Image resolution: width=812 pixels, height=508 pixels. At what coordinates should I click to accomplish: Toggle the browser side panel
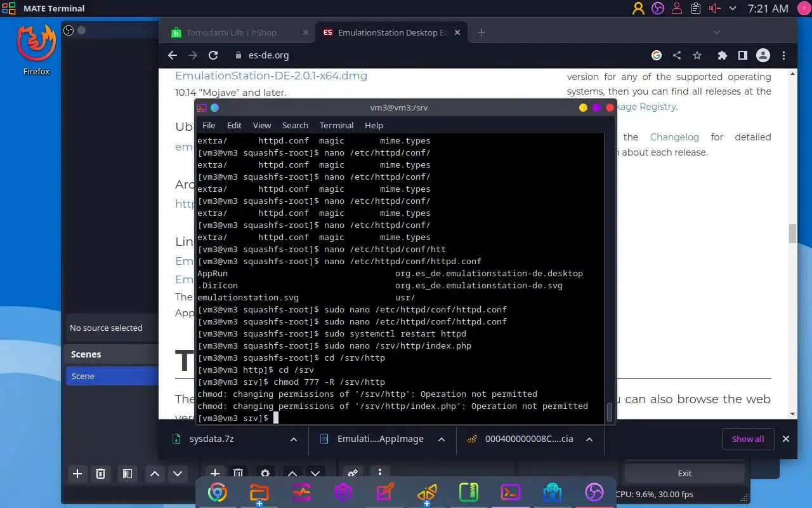pyautogui.click(x=743, y=55)
